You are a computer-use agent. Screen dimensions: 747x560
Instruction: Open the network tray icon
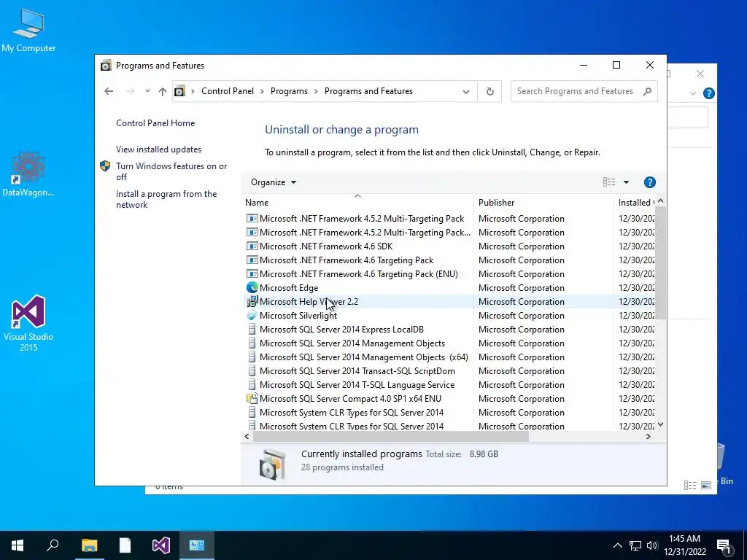(635, 545)
